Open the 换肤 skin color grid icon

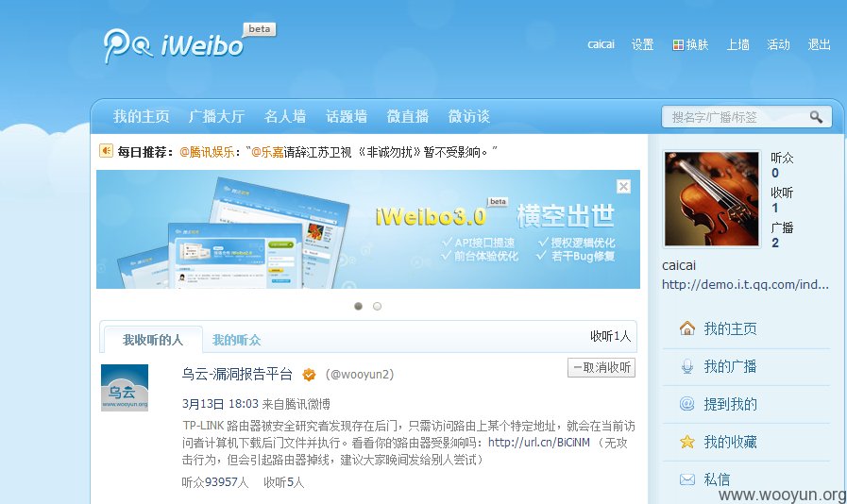point(678,45)
